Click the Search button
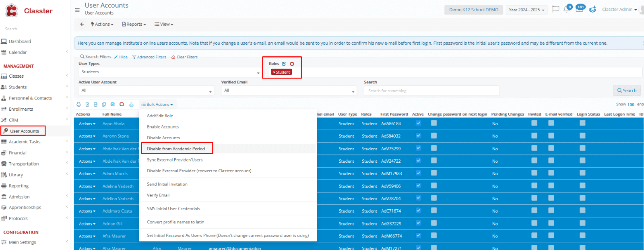The width and height of the screenshot is (644, 250). 627,91
